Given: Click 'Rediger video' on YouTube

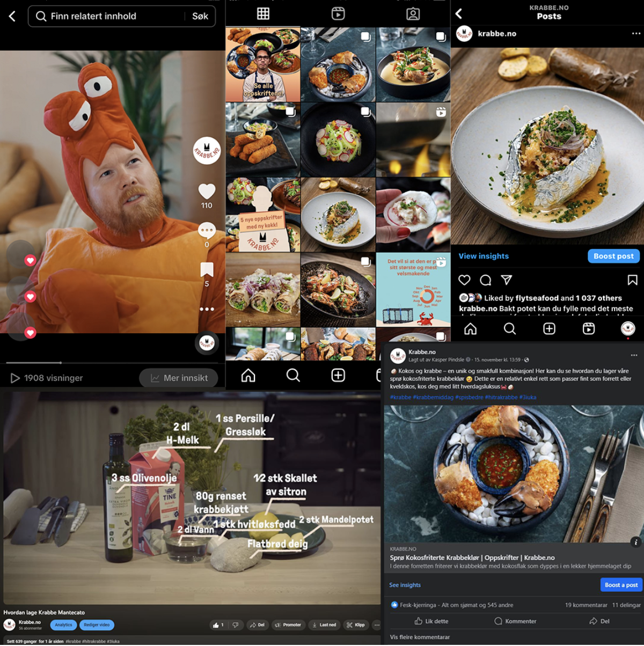Looking at the screenshot, I should point(97,625).
